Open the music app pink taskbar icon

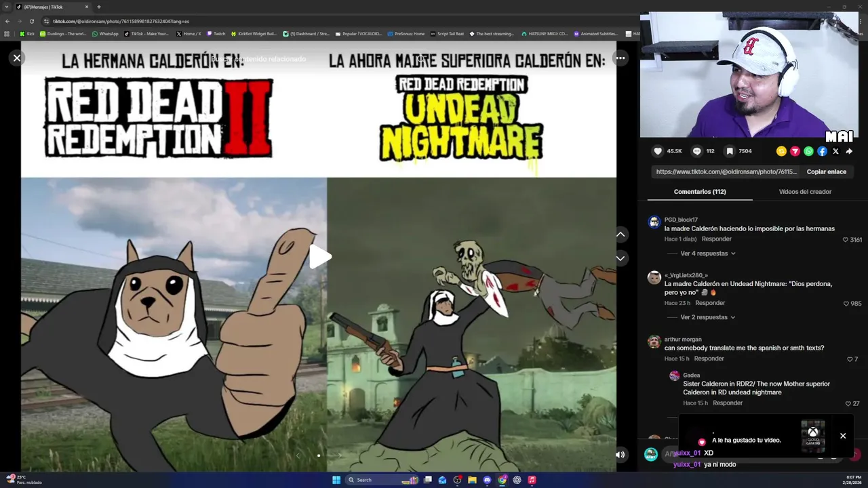coord(532,480)
